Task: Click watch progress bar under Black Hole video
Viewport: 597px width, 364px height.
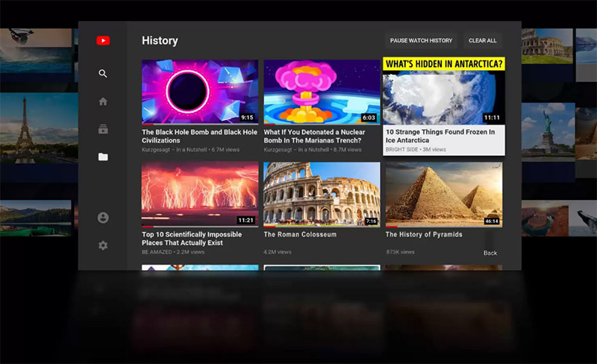Action: click(x=200, y=124)
